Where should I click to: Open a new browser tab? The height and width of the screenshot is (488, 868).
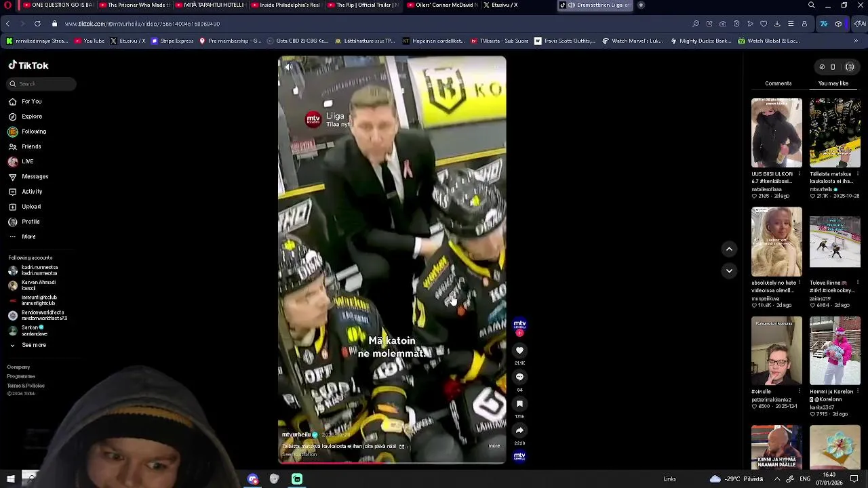641,5
